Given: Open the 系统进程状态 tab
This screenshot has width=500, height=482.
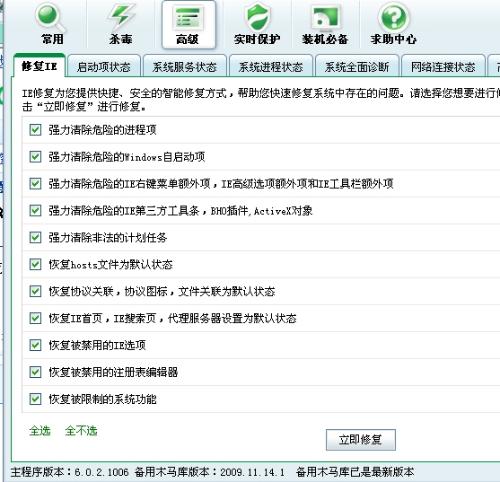Looking at the screenshot, I should tap(271, 67).
